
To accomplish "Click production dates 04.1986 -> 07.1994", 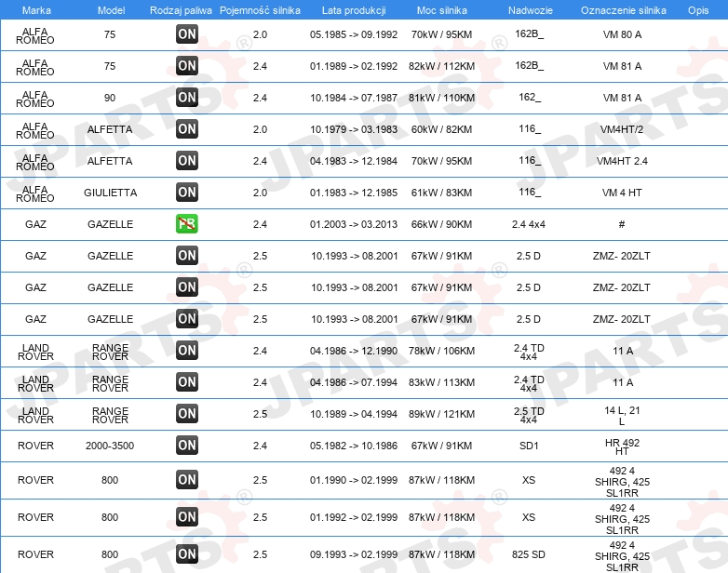I will [354, 382].
